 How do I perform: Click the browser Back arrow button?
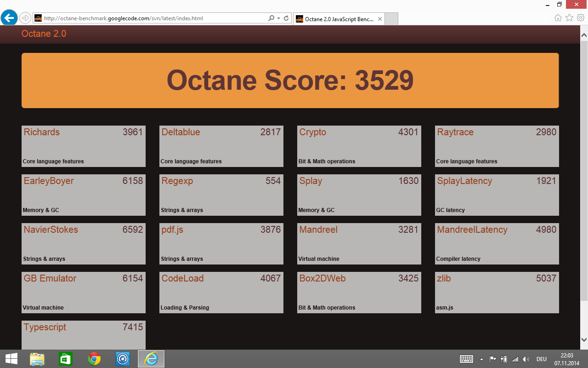point(9,18)
